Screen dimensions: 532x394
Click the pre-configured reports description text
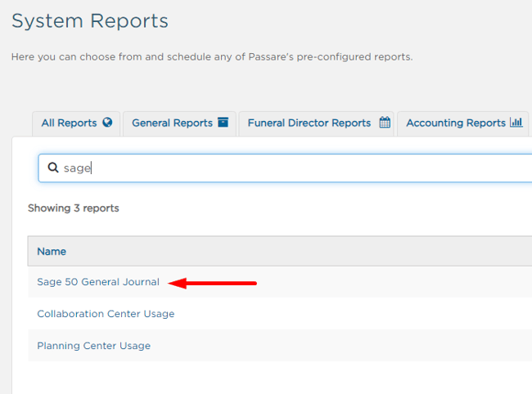tap(212, 56)
